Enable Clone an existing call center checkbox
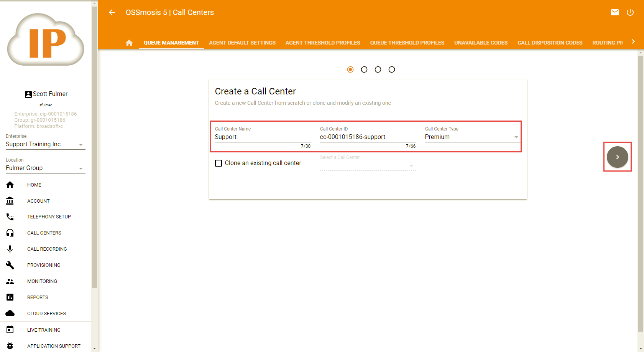 219,163
